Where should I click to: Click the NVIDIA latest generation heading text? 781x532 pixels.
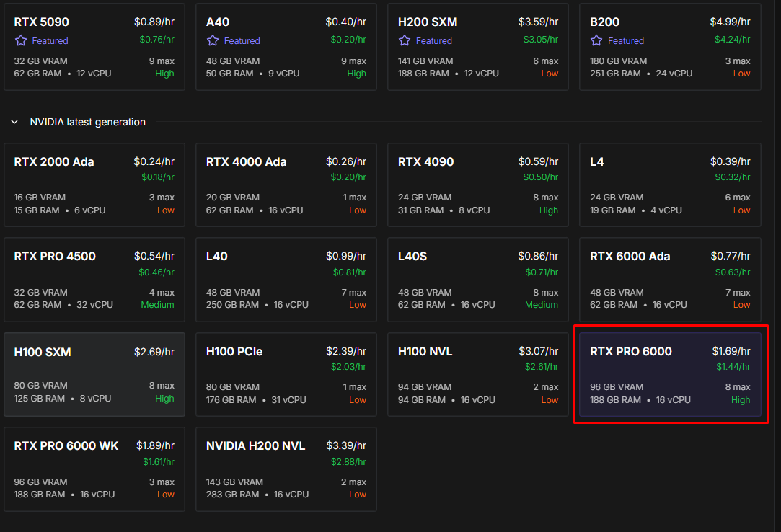[x=87, y=123]
